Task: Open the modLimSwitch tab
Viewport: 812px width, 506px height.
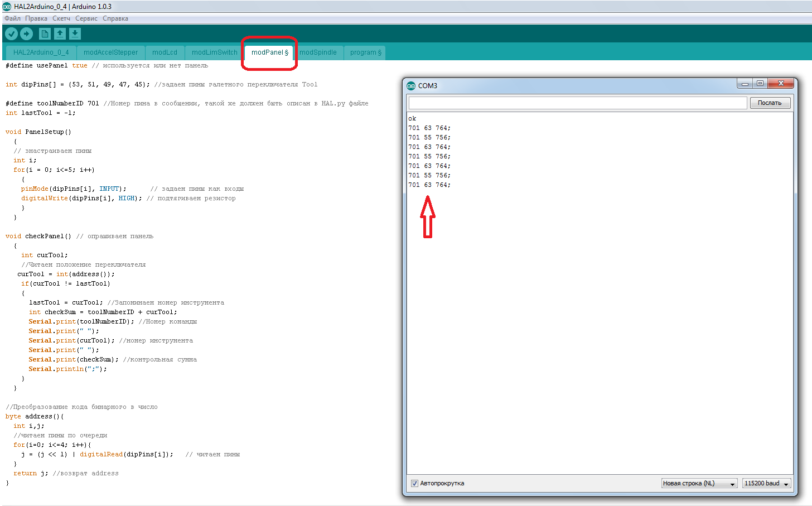Action: click(215, 52)
